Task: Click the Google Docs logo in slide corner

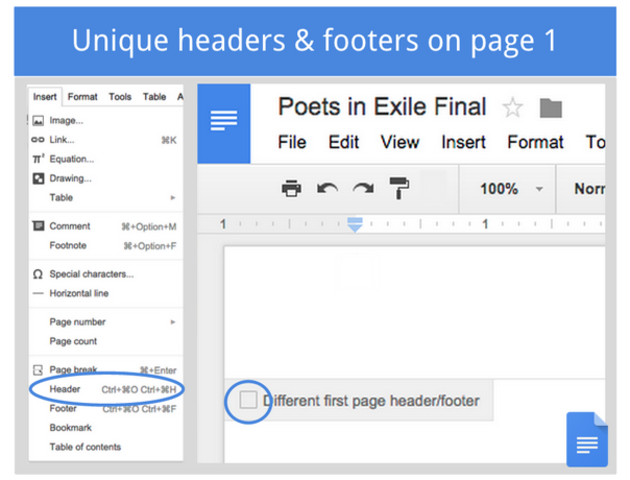Action: point(587,439)
